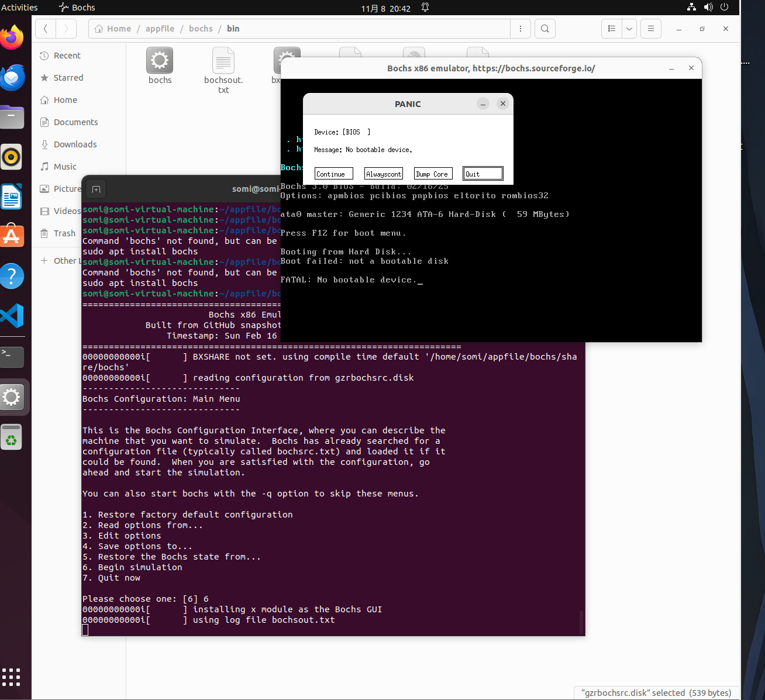The width and height of the screenshot is (765, 700).
Task: Open Files app from the dock
Action: (x=12, y=117)
